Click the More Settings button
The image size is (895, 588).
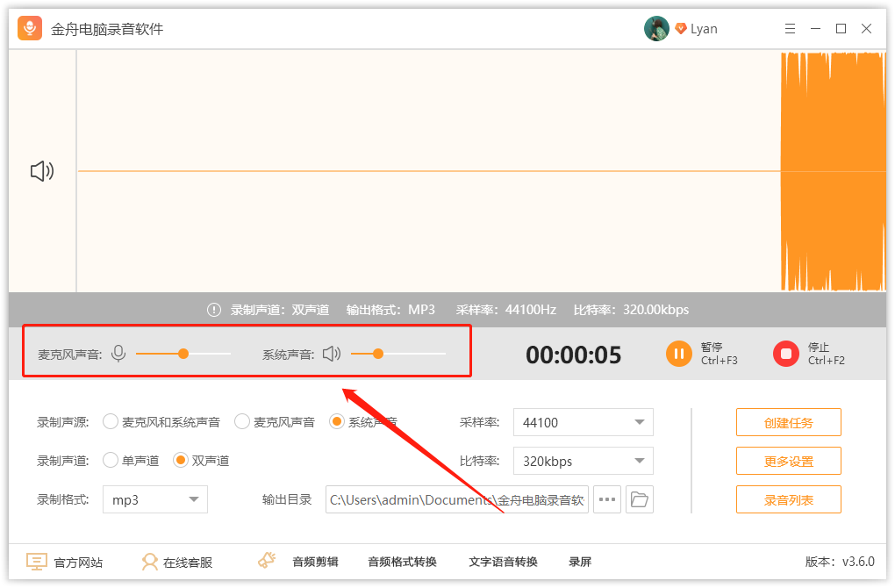coord(788,462)
